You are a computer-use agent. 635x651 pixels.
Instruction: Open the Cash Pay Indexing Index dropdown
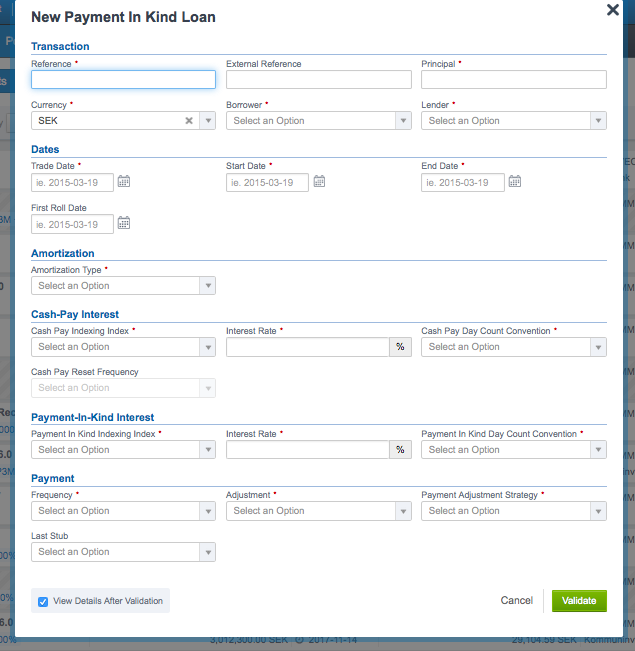pyautogui.click(x=123, y=347)
